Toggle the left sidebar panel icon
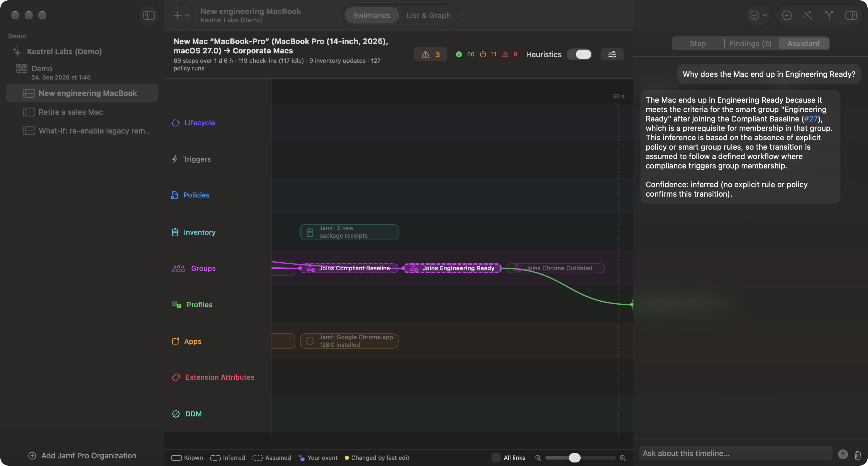868x466 pixels. pos(149,15)
